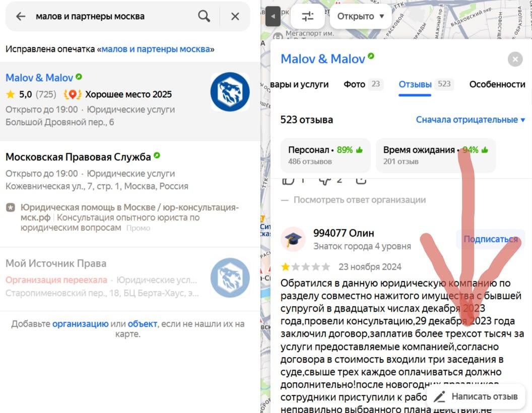Click the back arrow in search bar
The height and width of the screenshot is (413, 532).
(x=21, y=16)
